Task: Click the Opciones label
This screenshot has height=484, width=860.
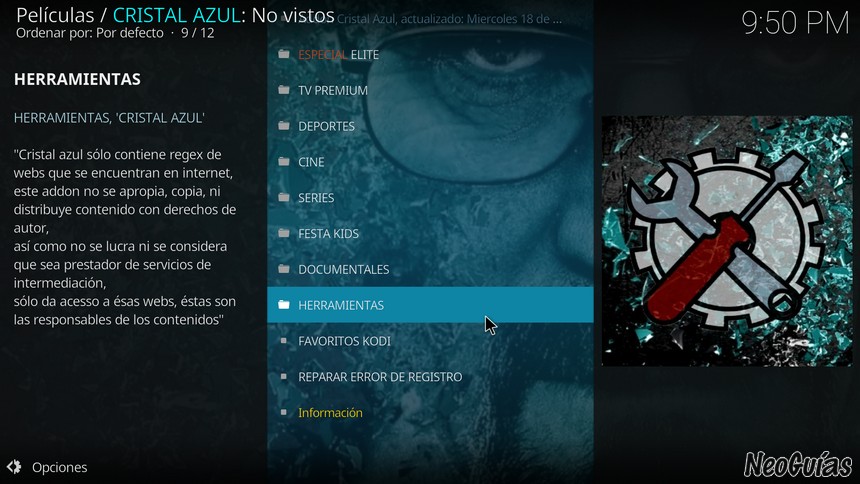Action: pyautogui.click(x=59, y=468)
